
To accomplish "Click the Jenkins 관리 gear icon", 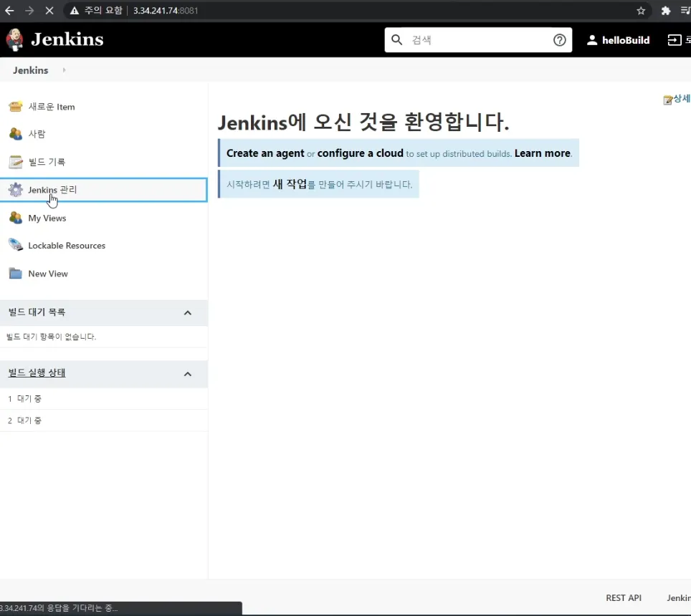I will [16, 190].
